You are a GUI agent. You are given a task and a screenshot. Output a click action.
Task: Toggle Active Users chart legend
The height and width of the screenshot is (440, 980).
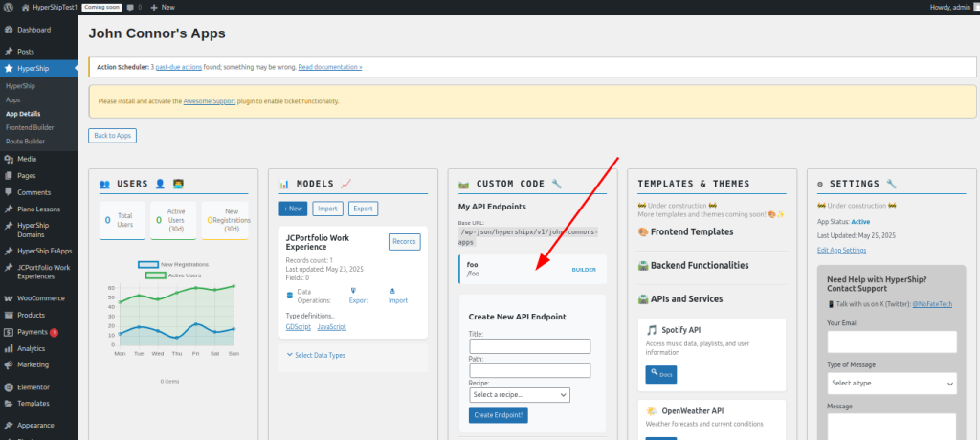click(173, 275)
